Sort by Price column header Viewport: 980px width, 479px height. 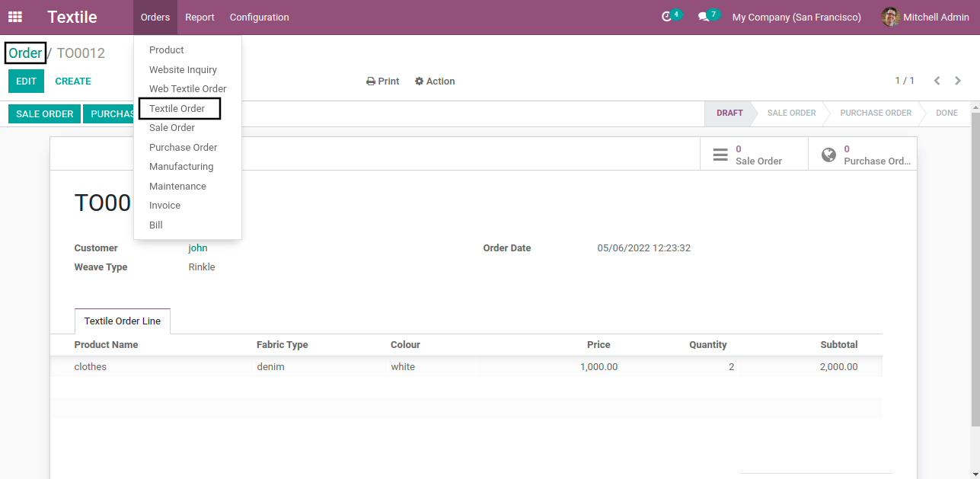coord(599,345)
